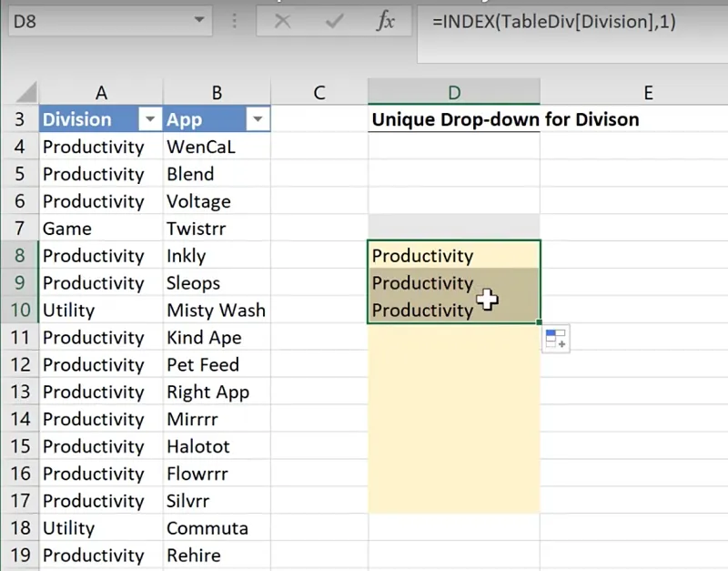Viewport: 728px width, 571px height.
Task: Click the Game cell in Division column
Action: point(100,229)
